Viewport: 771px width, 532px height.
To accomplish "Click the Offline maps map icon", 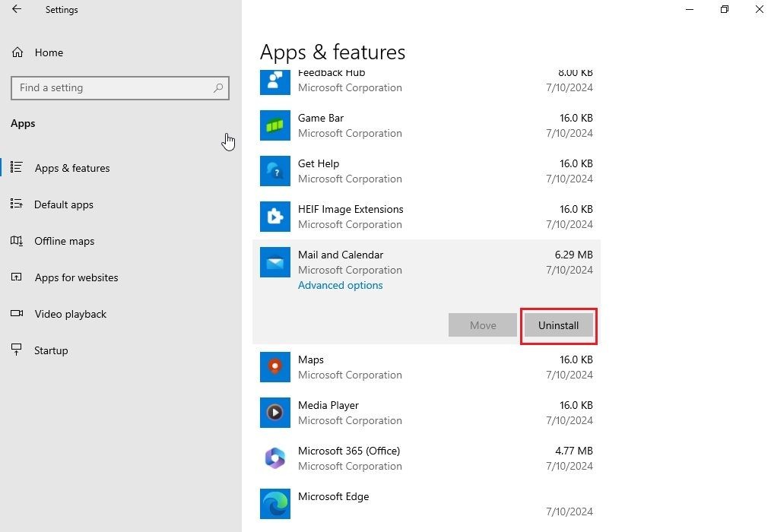I will [x=16, y=241].
